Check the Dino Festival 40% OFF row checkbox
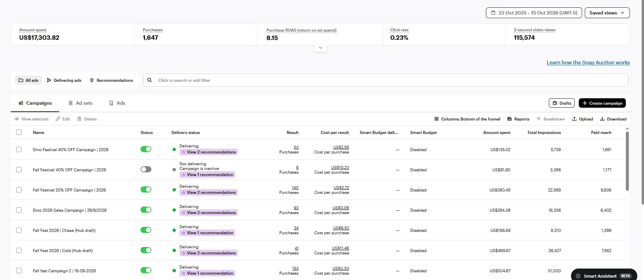The height and width of the screenshot is (280, 644). point(19,149)
